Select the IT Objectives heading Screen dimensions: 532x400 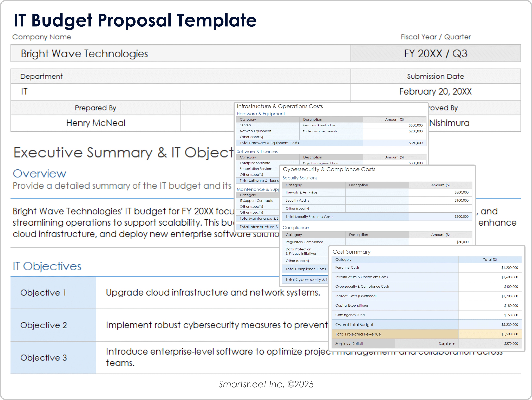pos(47,266)
